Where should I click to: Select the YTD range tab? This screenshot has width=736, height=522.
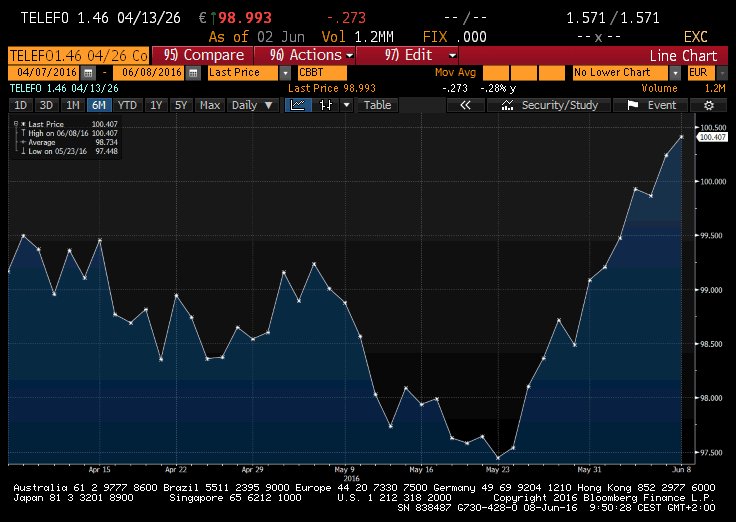click(127, 105)
